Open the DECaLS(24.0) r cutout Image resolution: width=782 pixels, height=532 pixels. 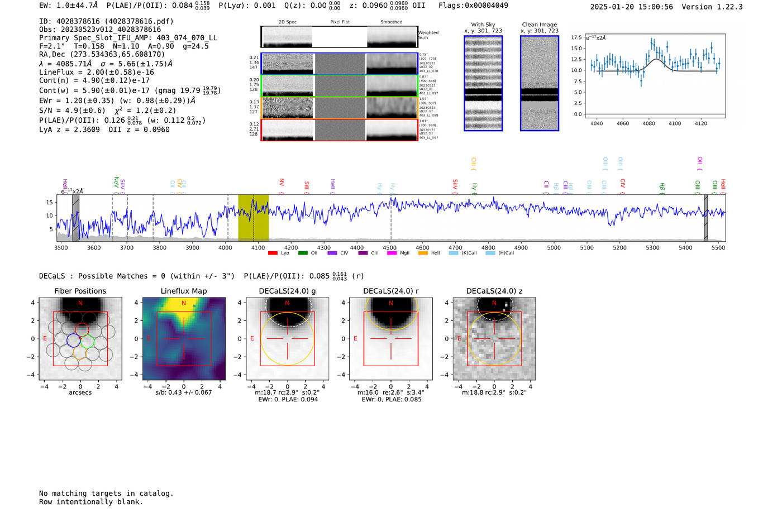391,339
